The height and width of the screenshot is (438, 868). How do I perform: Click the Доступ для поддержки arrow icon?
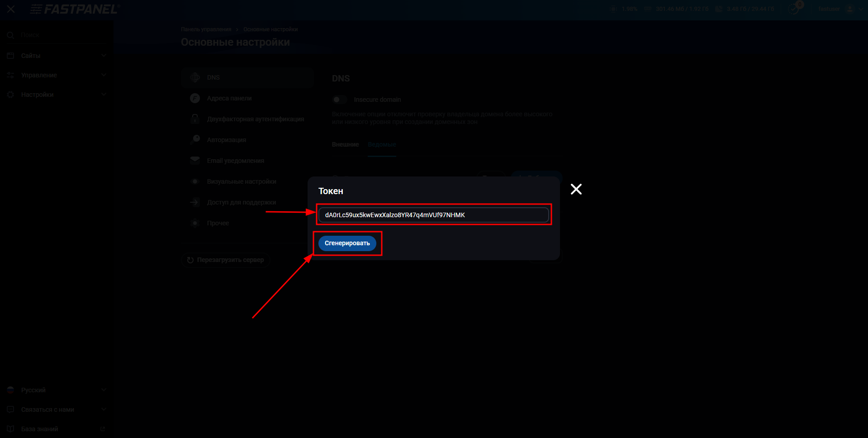point(195,202)
